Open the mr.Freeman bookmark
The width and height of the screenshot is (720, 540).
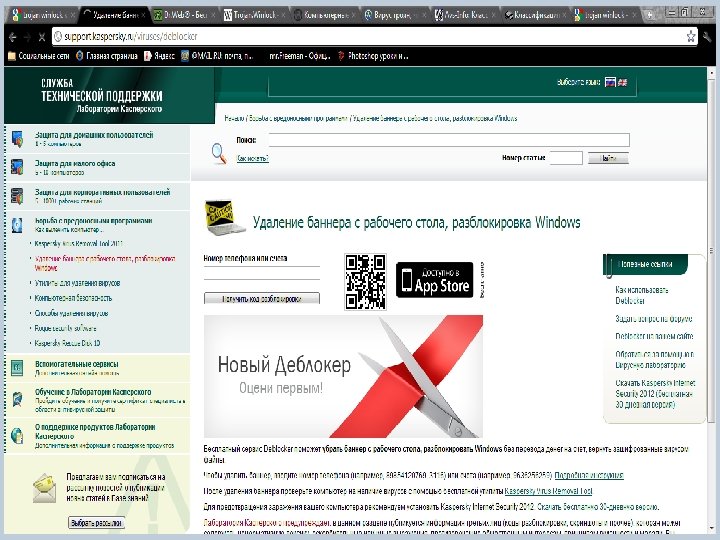pos(299,56)
